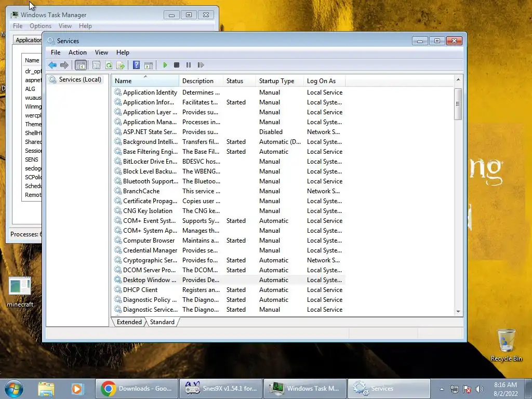The width and height of the screenshot is (532, 399).
Task: Switch to the Extended tab
Action: (129, 322)
